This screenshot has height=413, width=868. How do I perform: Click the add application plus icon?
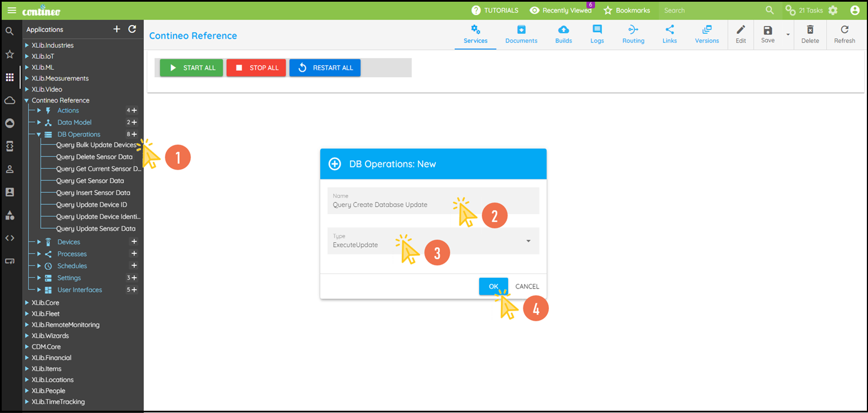point(117,29)
